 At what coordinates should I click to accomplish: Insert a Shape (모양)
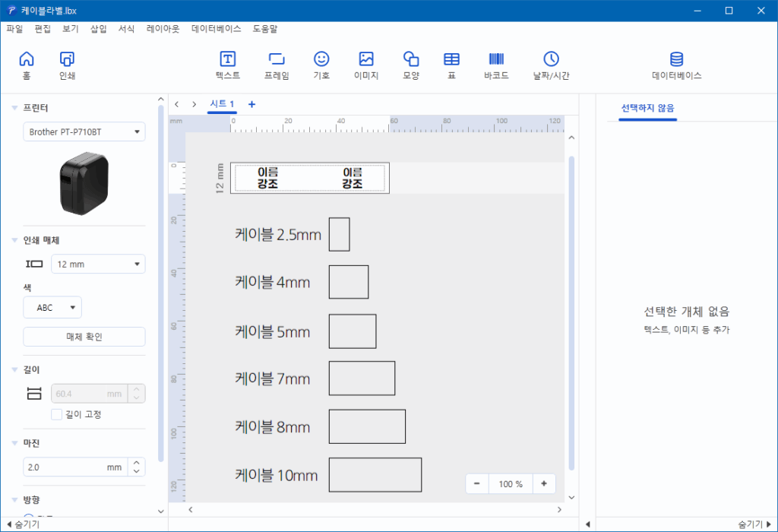[411, 60]
